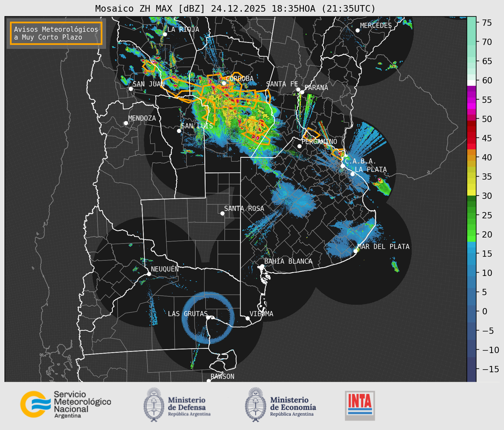The width and height of the screenshot is (504, 430).
Task: Click the LA RIOJA city label
Action: pyautogui.click(x=183, y=30)
